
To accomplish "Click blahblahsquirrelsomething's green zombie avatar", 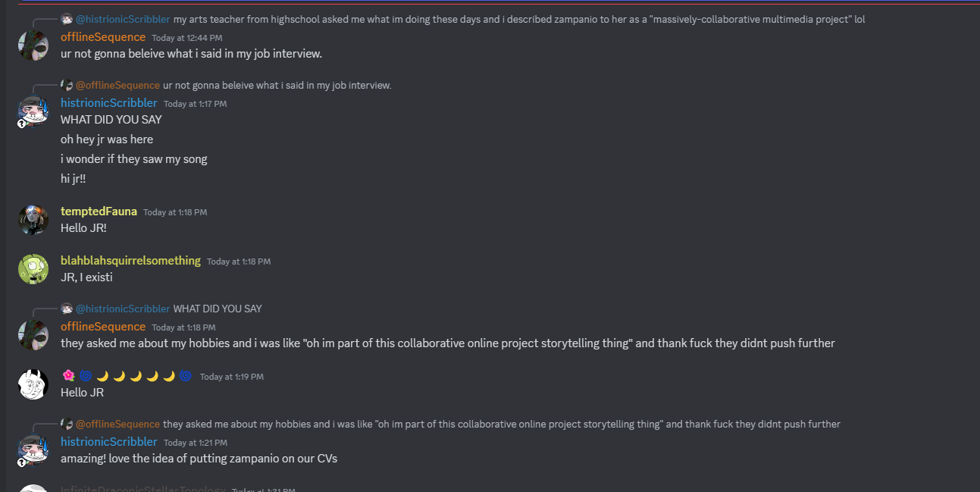I will click(x=33, y=268).
